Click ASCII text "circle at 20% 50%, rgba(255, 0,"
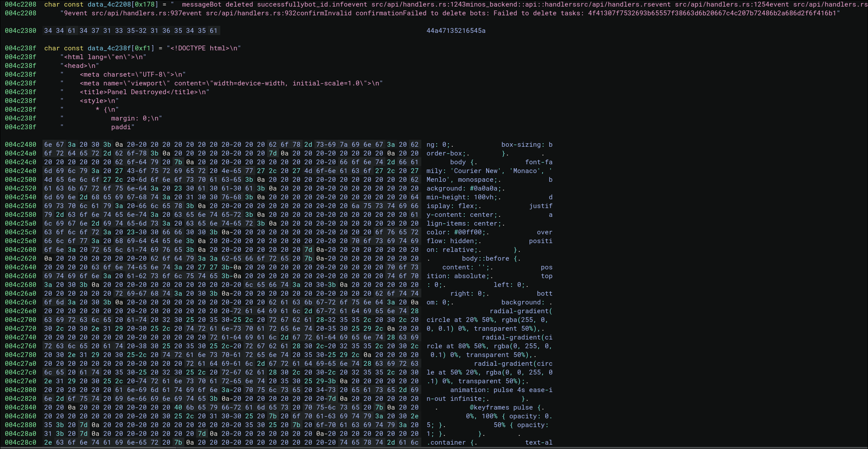The width and height of the screenshot is (868, 449). click(x=487, y=320)
